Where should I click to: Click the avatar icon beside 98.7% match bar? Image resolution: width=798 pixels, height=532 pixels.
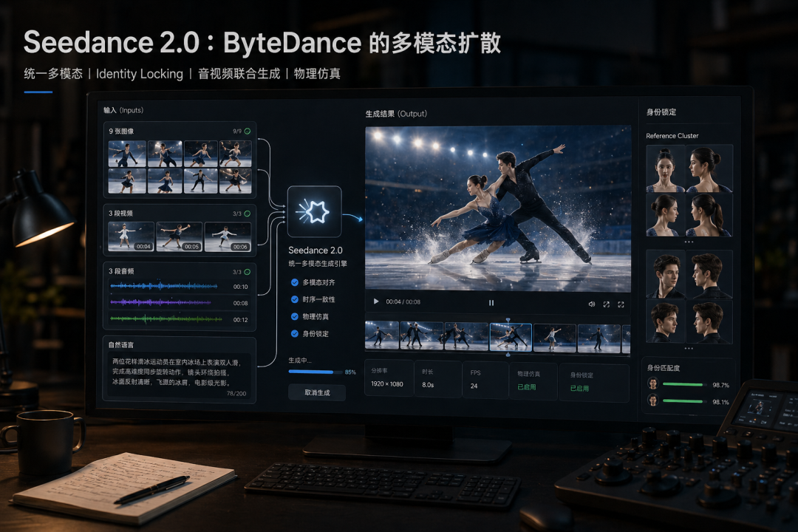[653, 383]
